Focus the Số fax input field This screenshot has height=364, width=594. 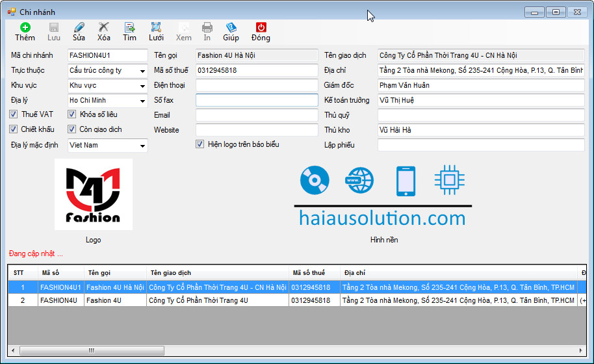257,100
